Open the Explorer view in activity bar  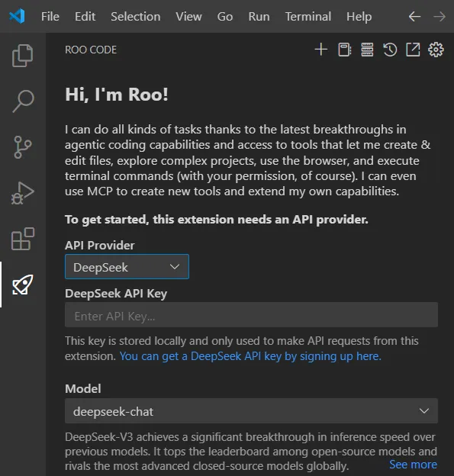[22, 56]
